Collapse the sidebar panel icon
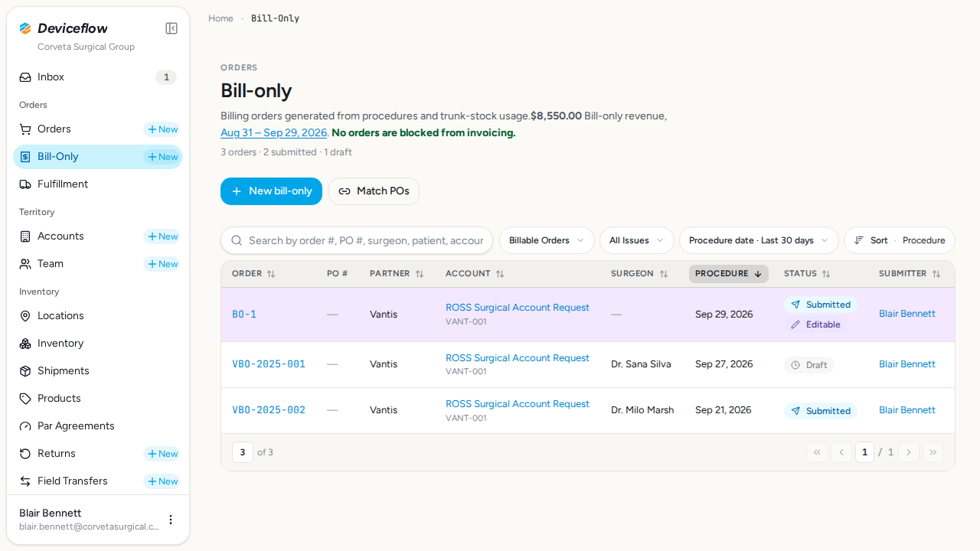This screenshot has width=980, height=551. [171, 28]
